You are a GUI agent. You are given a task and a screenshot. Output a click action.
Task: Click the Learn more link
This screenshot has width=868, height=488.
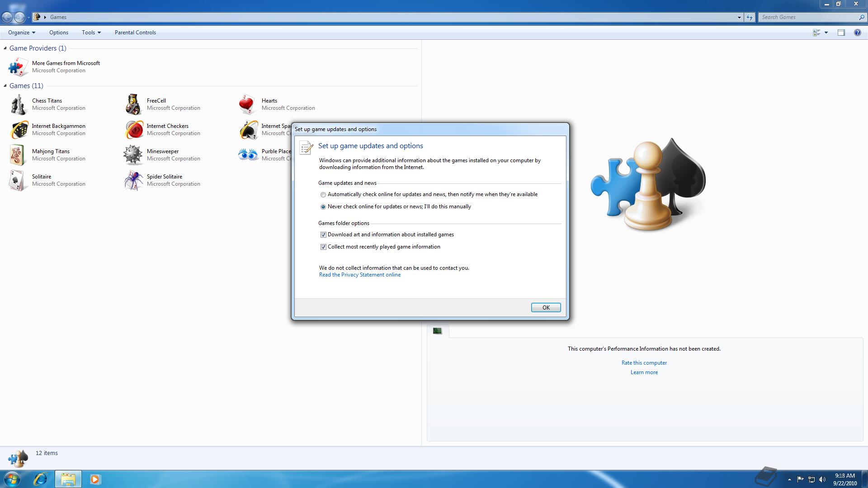click(x=644, y=372)
